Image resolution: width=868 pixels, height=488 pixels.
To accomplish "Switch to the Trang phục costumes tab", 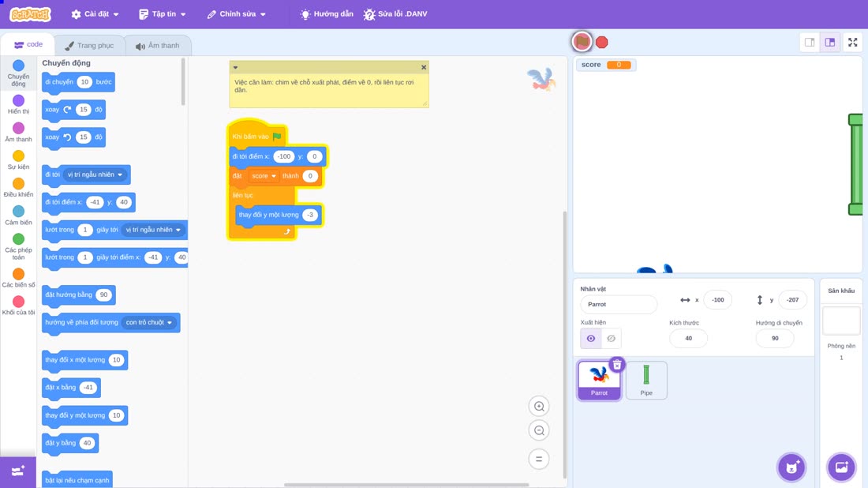I will click(89, 46).
